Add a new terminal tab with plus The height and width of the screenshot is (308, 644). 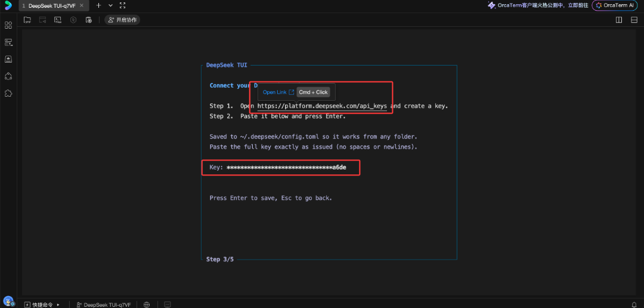(x=98, y=5)
